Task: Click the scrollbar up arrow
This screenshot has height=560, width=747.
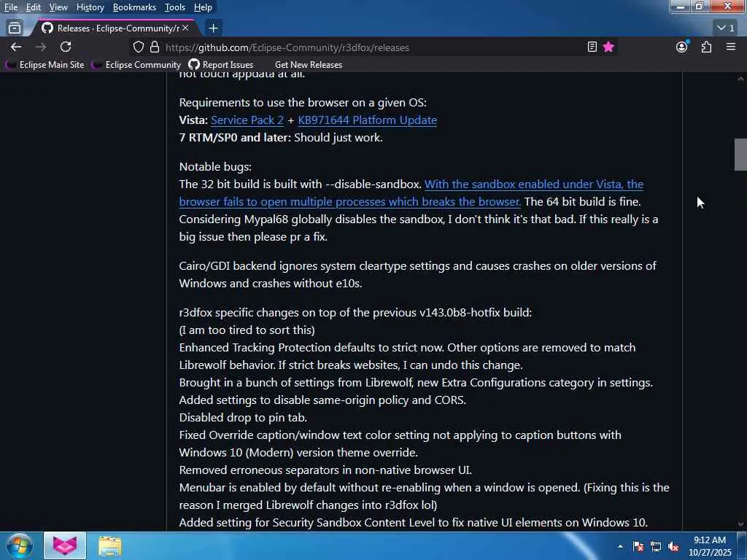Action: (x=740, y=79)
